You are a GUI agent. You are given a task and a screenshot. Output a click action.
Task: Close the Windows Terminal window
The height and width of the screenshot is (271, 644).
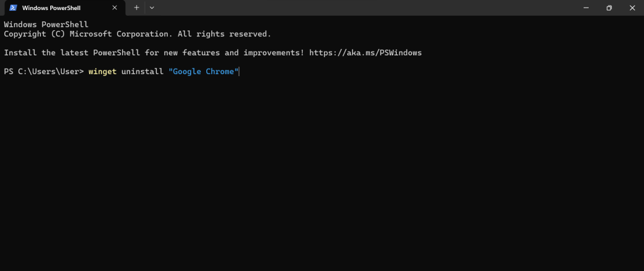pos(632,8)
